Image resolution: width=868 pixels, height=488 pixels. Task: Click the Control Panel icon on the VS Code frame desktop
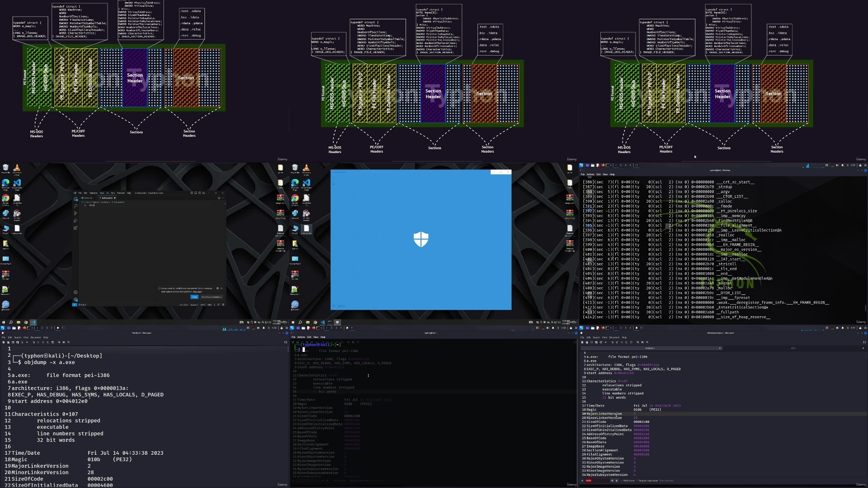point(5,260)
